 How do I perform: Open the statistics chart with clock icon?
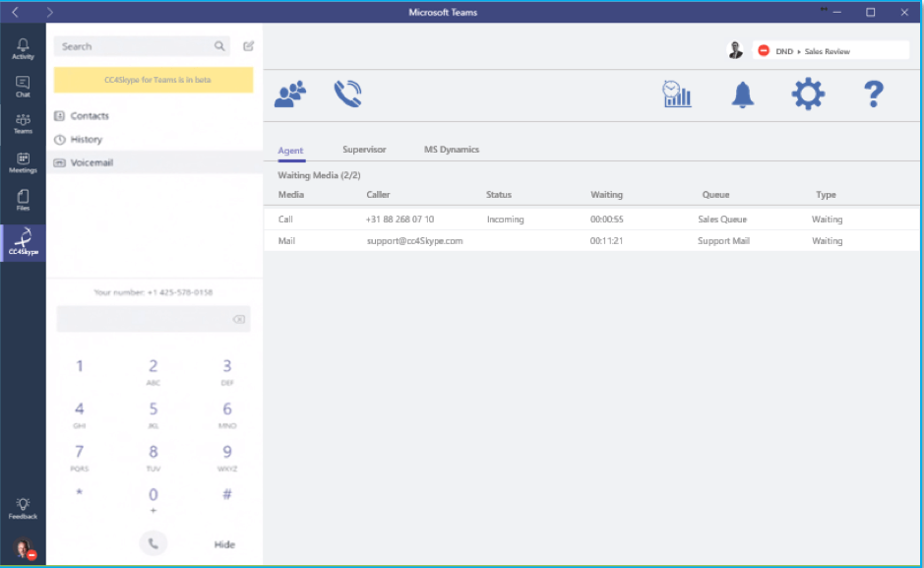pyautogui.click(x=676, y=95)
